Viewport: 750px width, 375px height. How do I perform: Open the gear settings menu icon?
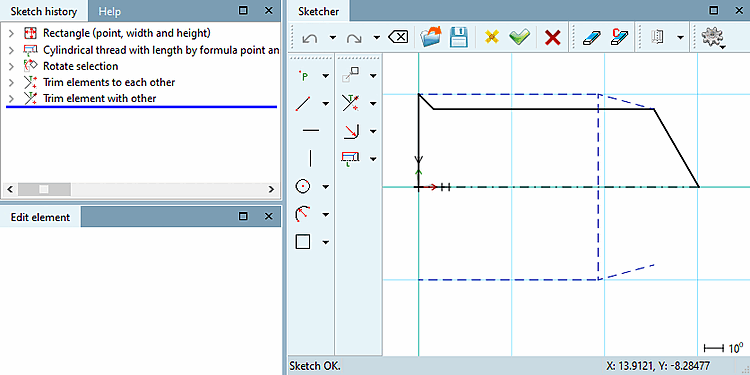coord(713,37)
